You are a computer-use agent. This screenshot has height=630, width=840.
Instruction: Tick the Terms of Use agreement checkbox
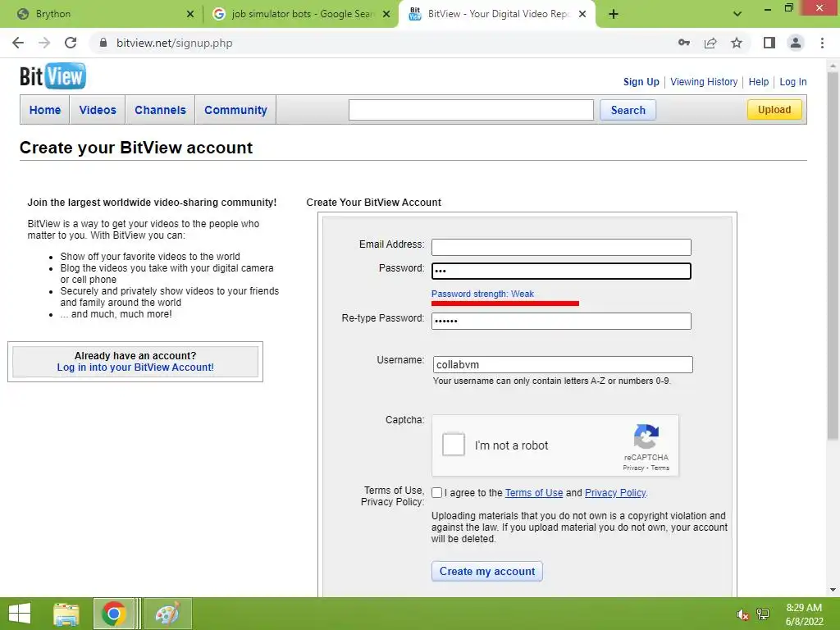pos(437,493)
